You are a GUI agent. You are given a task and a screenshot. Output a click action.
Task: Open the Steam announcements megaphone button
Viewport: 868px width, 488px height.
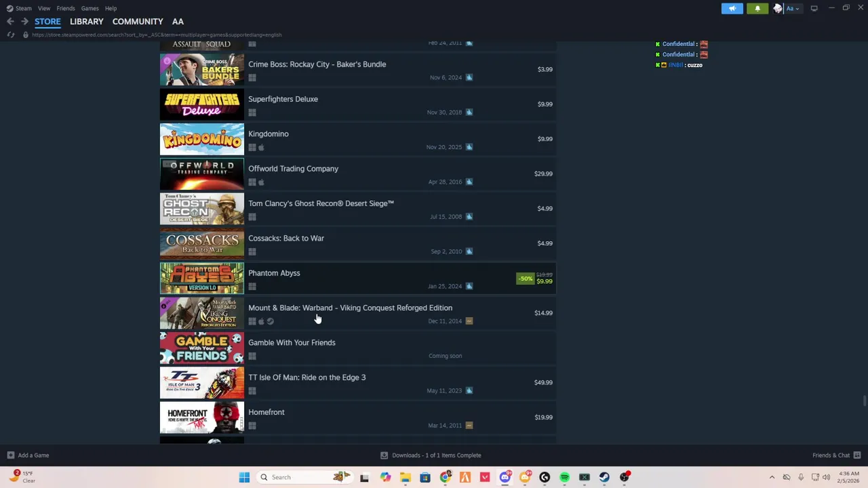coord(732,8)
